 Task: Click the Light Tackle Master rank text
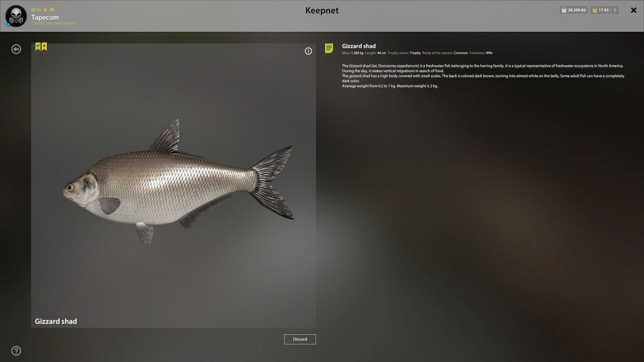pos(54,23)
